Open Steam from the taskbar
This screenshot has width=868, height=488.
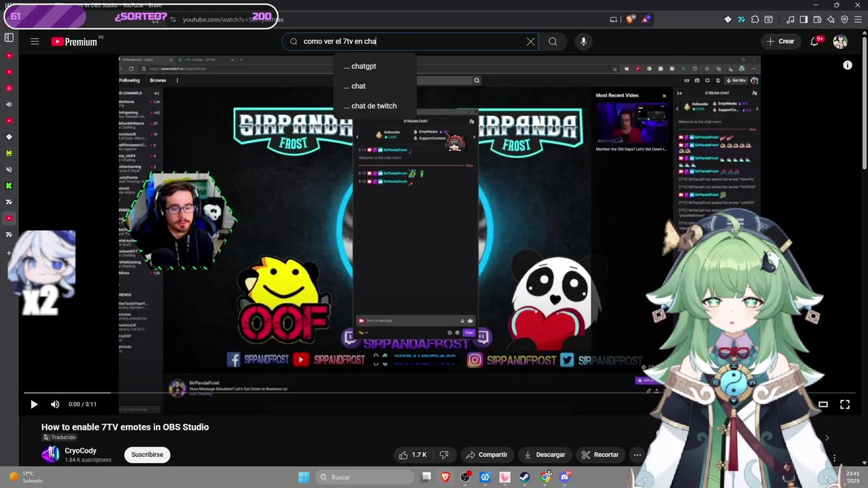click(x=525, y=477)
